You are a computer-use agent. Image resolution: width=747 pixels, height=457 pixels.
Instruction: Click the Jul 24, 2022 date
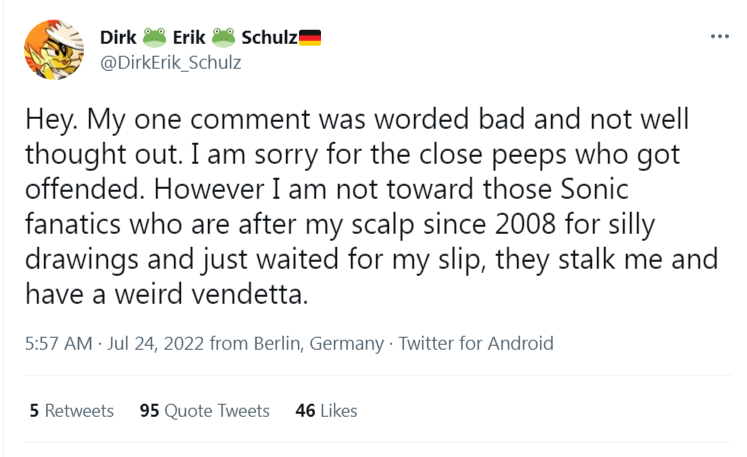155,344
